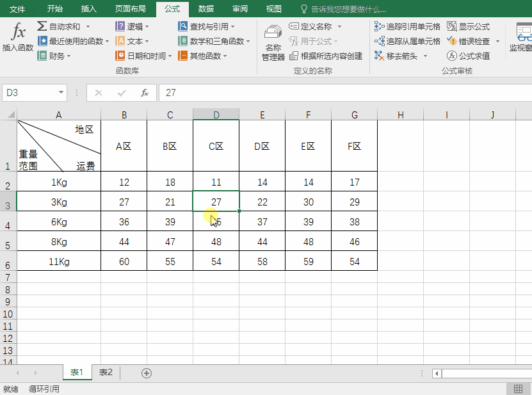The width and height of the screenshot is (532, 395).
Task: Click the 8Kg row label cell
Action: [x=59, y=241]
